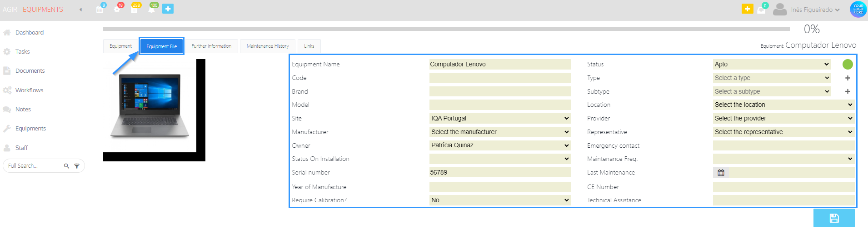Switch to the Links tab
Viewport: 868px width, 230px height.
click(309, 46)
